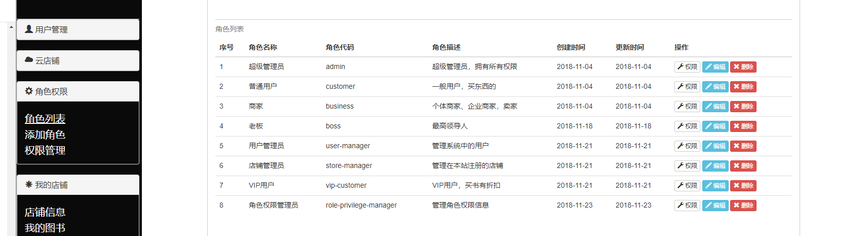Delete the 超级管理员 role

[743, 67]
